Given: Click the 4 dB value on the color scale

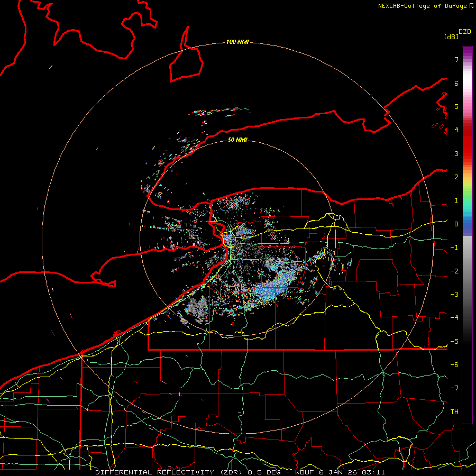Looking at the screenshot, I should click(x=456, y=130).
